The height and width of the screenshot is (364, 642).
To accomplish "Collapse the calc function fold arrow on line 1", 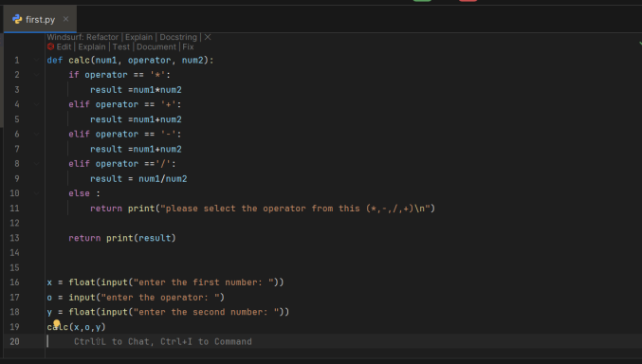I will click(x=36, y=60).
